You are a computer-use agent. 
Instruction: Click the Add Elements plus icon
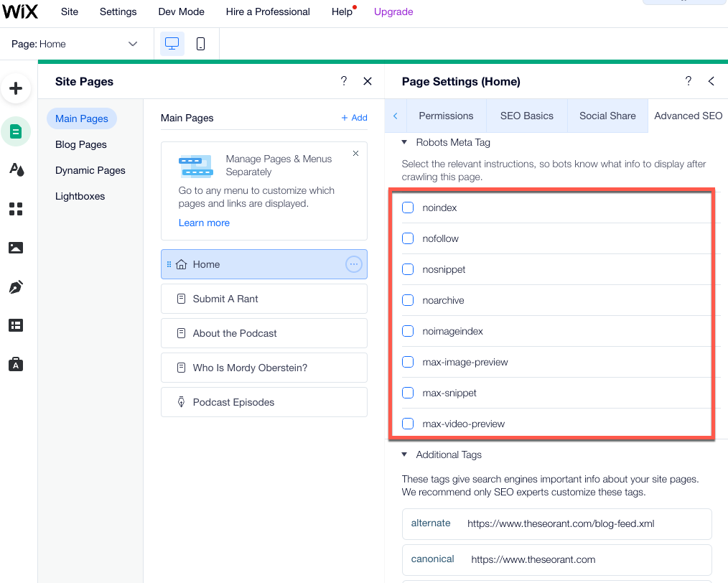16,89
